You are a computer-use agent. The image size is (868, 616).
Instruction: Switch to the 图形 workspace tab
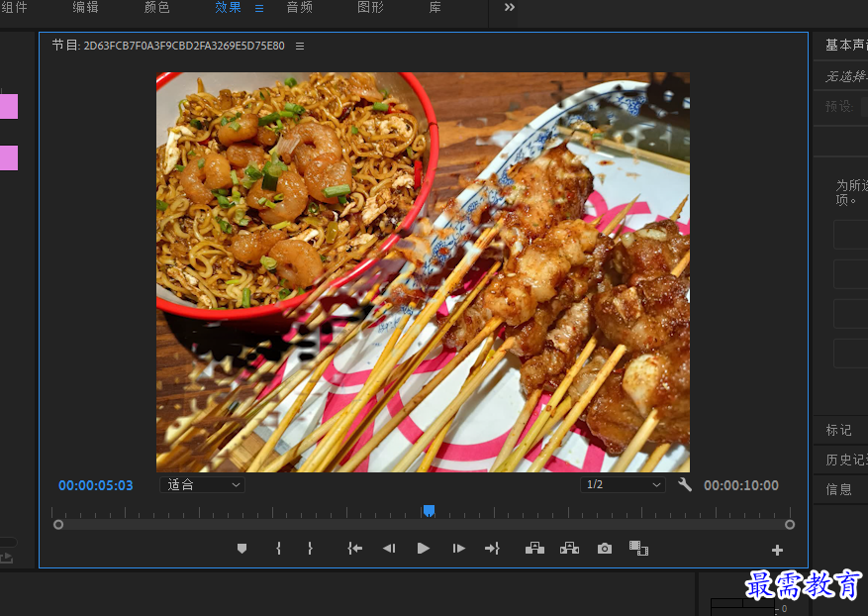point(370,7)
